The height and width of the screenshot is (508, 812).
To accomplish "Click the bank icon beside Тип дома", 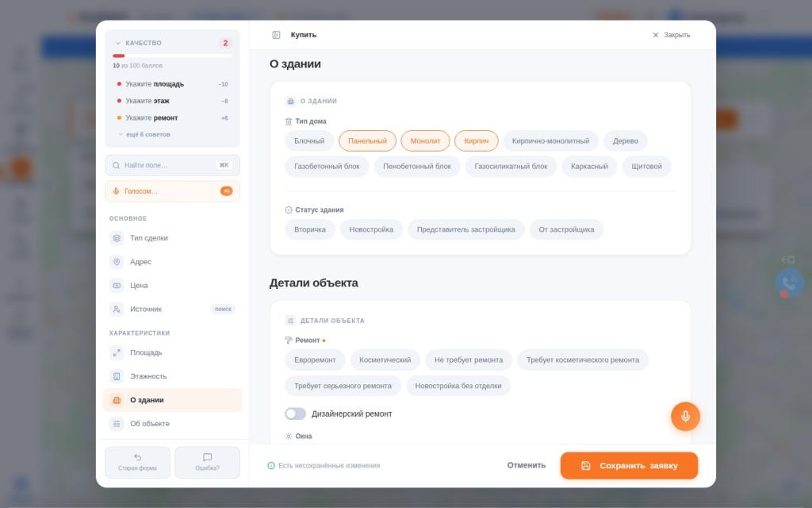I will click(289, 121).
